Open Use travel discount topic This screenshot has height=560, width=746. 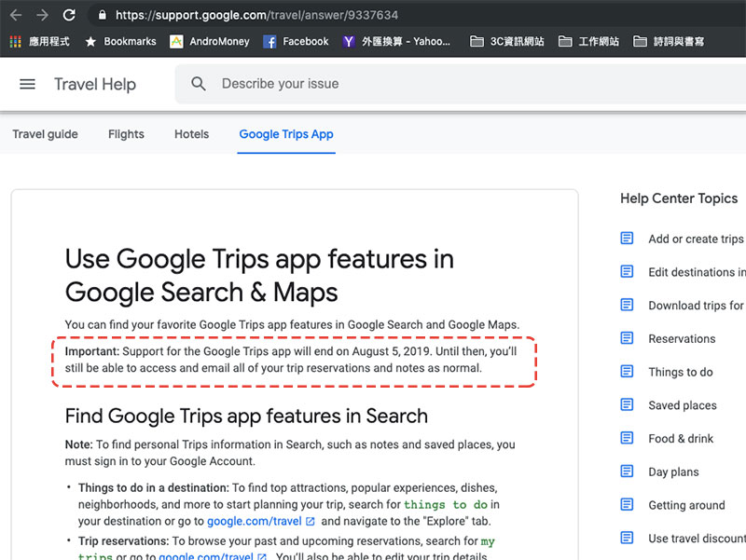pyautogui.click(x=697, y=539)
